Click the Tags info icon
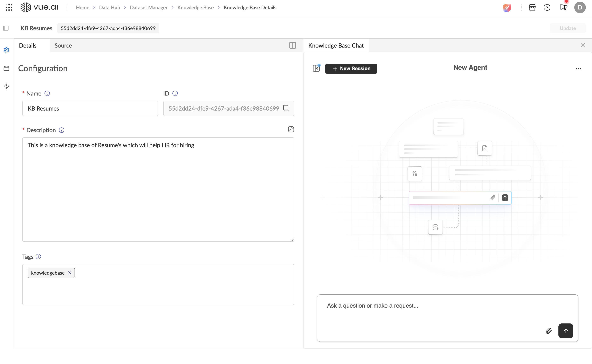Viewport: 592px width, 364px height. (x=38, y=256)
